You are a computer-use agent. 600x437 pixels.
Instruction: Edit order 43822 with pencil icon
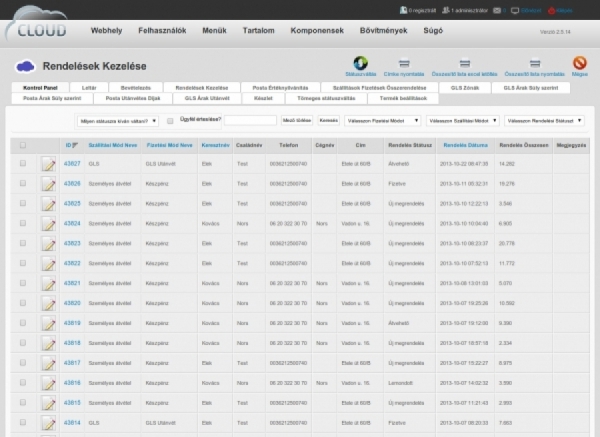(48, 263)
